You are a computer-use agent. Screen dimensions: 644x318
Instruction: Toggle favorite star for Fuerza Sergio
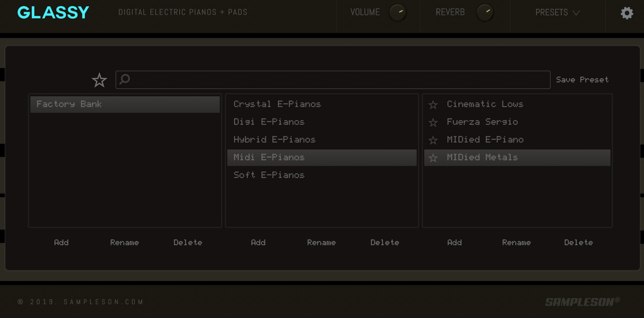click(433, 122)
